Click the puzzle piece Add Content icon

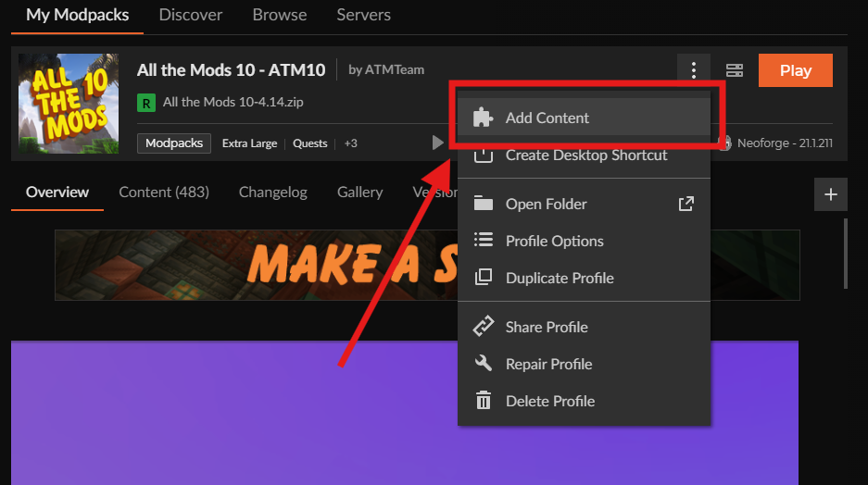[x=483, y=118]
